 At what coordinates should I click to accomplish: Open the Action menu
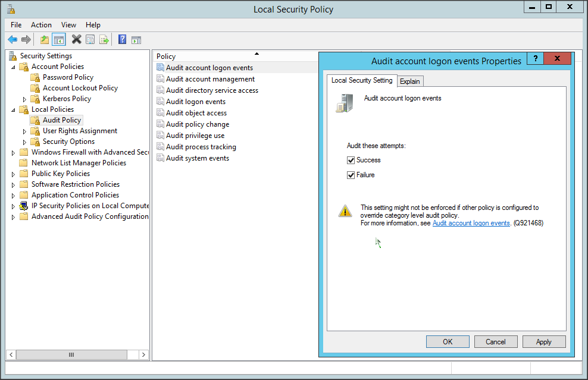click(x=41, y=25)
